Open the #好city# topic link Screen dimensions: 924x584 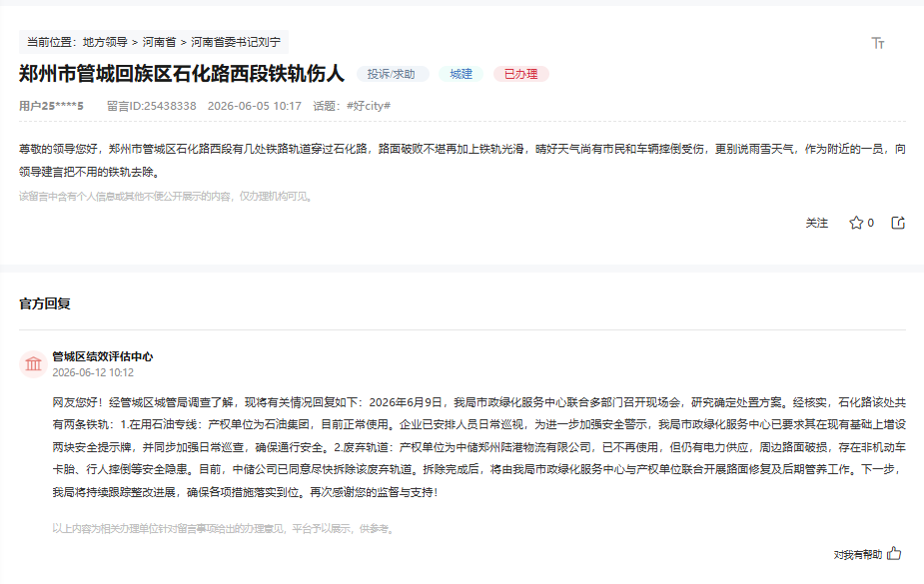[x=369, y=106]
